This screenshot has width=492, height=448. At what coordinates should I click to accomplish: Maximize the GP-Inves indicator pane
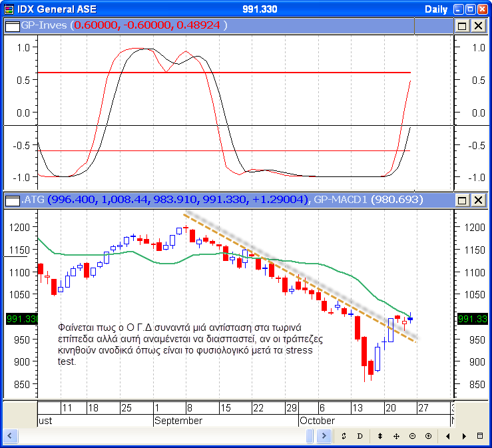coord(462,25)
